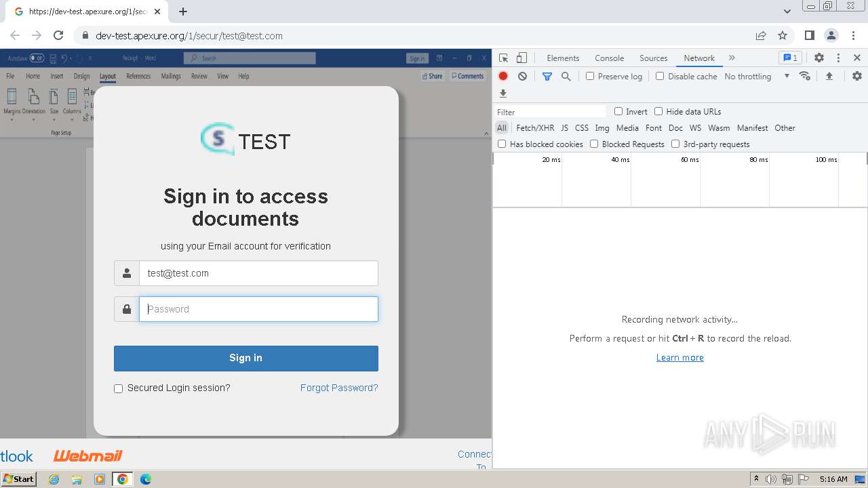This screenshot has width=868, height=488.
Task: Filter requests by CSS type
Action: [x=582, y=127]
